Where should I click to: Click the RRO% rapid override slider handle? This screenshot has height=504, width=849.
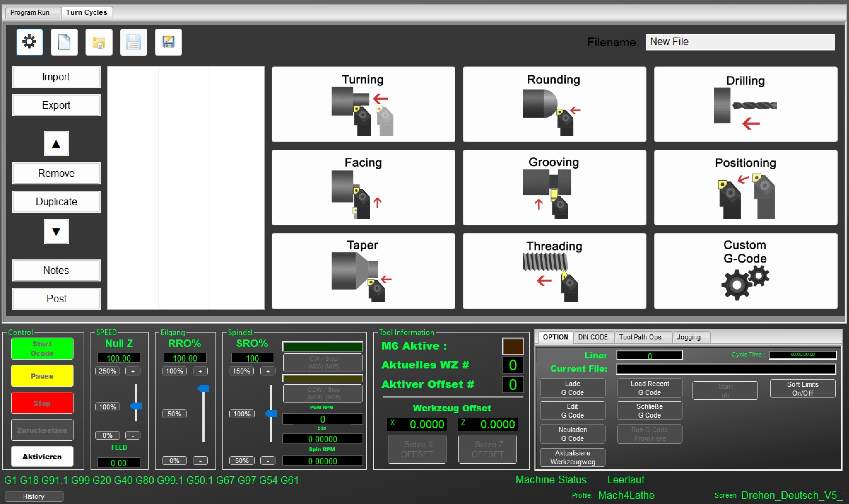click(203, 388)
